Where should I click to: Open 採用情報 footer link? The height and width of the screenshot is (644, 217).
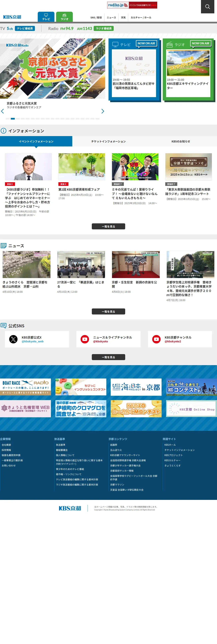pyautogui.click(x=7, y=450)
